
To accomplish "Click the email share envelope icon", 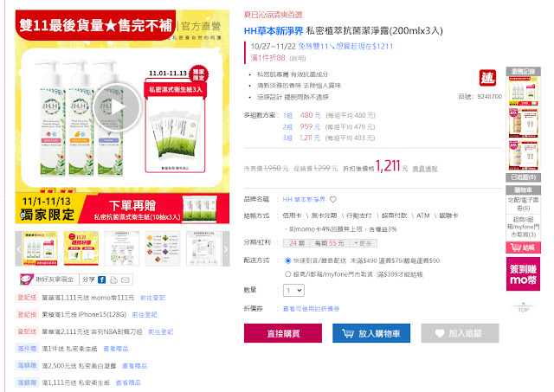I will click(x=126, y=280).
